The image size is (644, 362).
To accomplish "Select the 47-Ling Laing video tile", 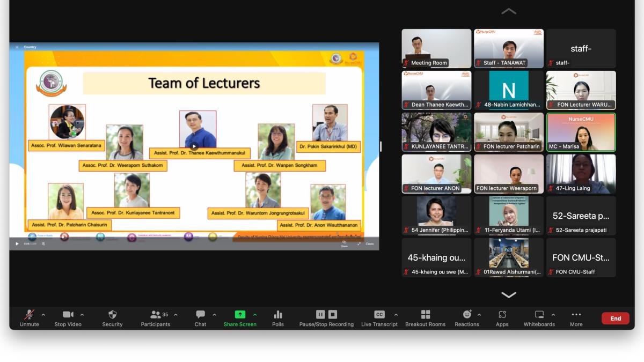I will coord(581,174).
